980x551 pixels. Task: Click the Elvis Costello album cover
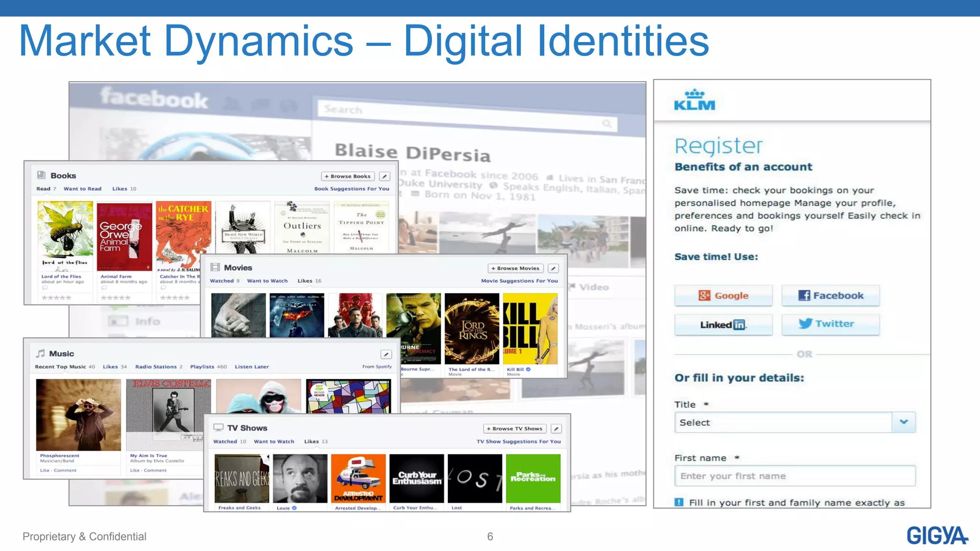click(168, 415)
